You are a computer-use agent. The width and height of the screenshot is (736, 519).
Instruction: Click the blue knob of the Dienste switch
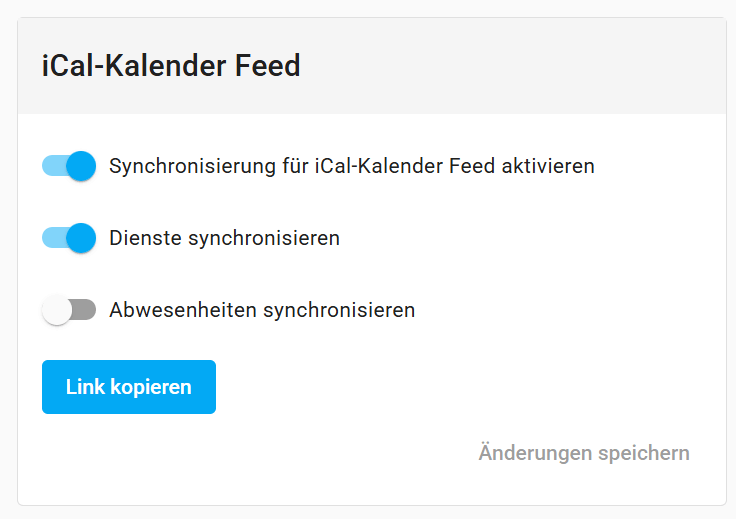tap(81, 238)
